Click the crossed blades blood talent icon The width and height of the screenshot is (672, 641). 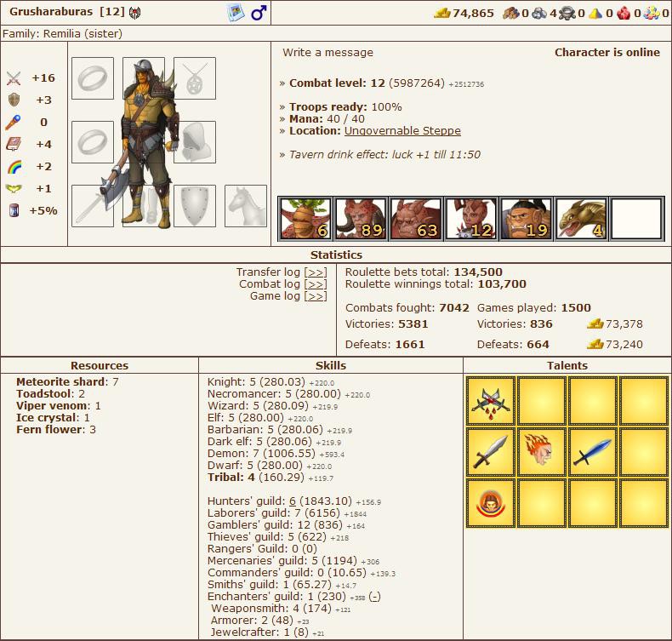pos(491,401)
